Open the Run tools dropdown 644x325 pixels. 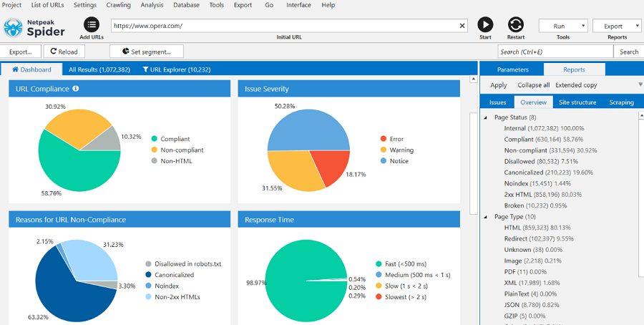click(x=562, y=26)
